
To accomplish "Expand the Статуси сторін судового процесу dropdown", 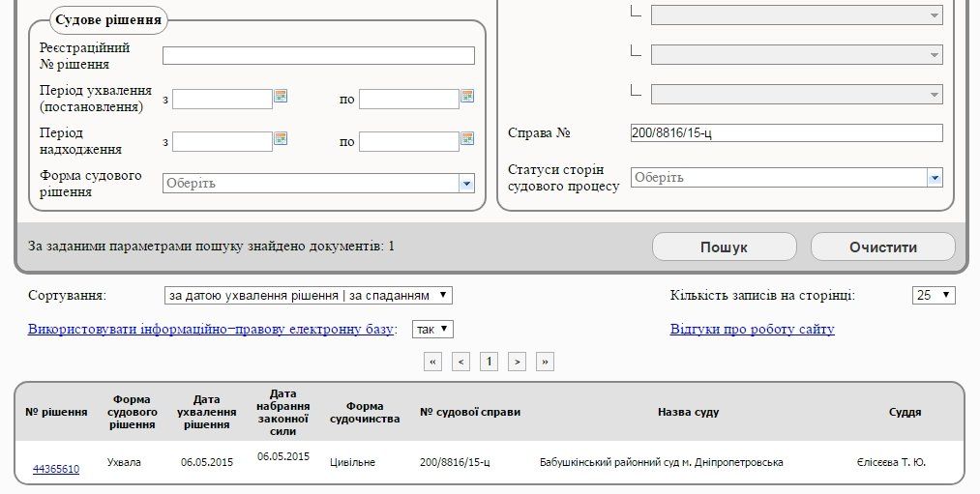I will pyautogui.click(x=787, y=177).
